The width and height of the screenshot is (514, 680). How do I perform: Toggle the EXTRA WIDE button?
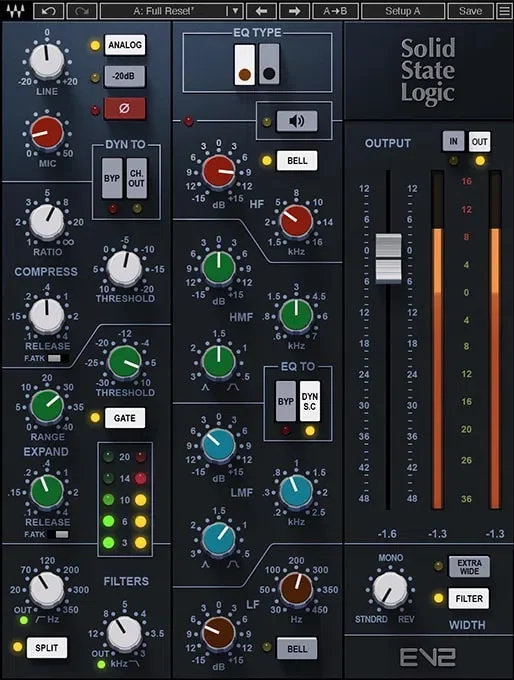pos(469,567)
